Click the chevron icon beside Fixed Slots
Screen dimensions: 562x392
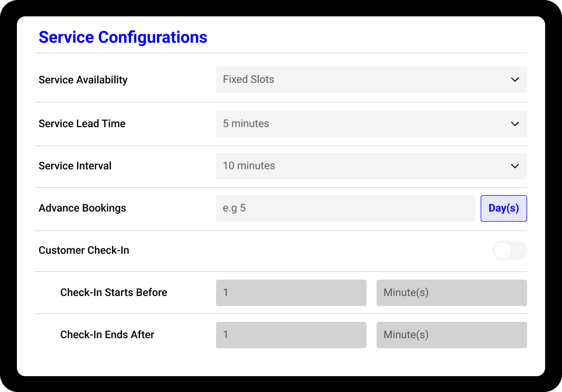tap(514, 80)
